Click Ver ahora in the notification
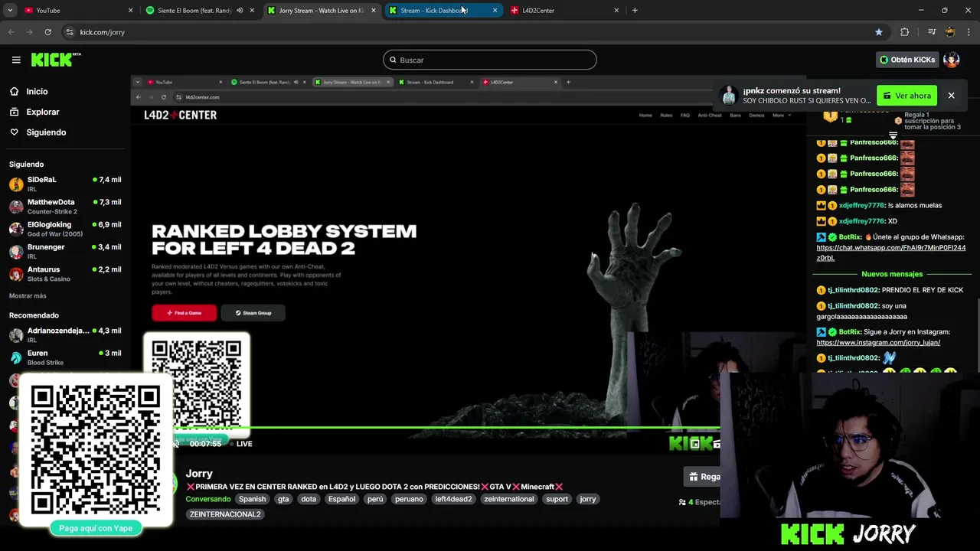This screenshot has height=551, width=980. coord(907,96)
